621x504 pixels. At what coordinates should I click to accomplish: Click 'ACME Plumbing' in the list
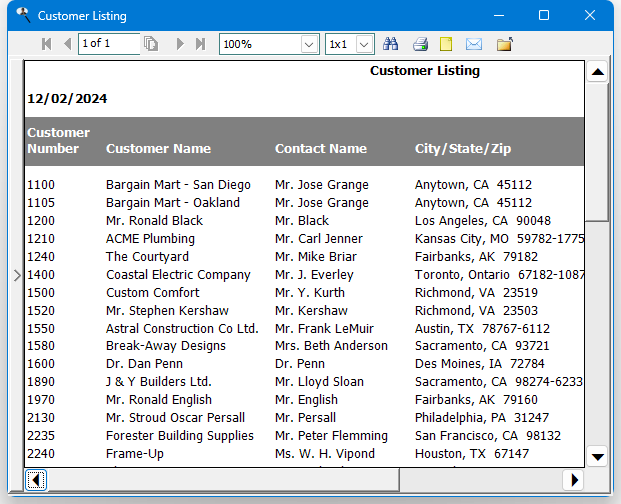coord(150,239)
